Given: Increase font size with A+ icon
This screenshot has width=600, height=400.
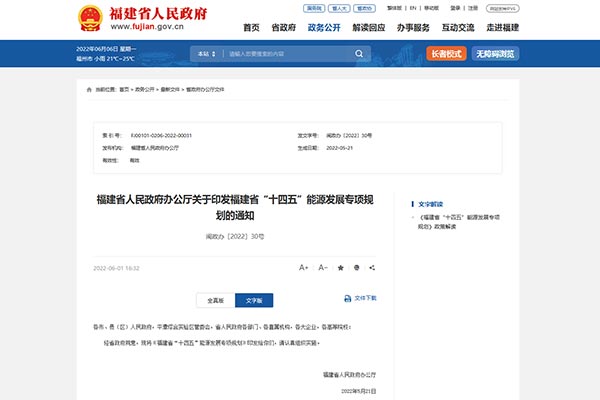Looking at the screenshot, I should tap(304, 268).
